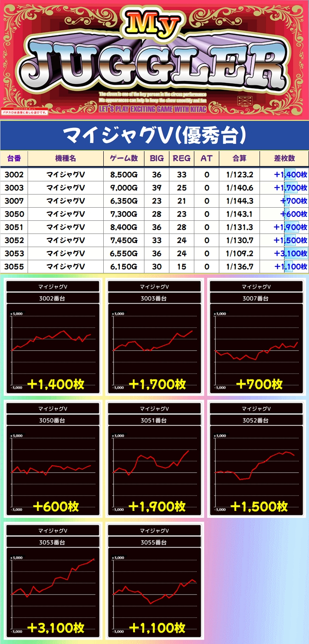Click the BIG count 39 for machine 3003
Screen dimensions: 309x644
157,188
